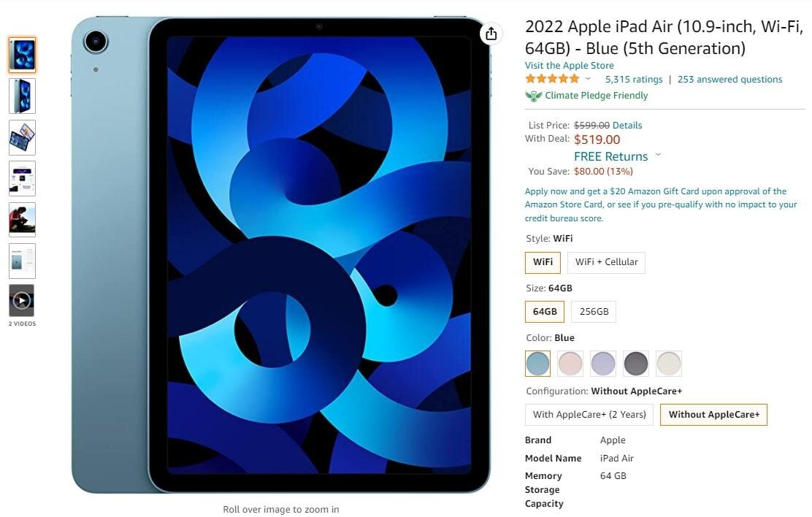The image size is (812, 517).
Task: Show the person using iPad thumbnail
Action: point(22,220)
